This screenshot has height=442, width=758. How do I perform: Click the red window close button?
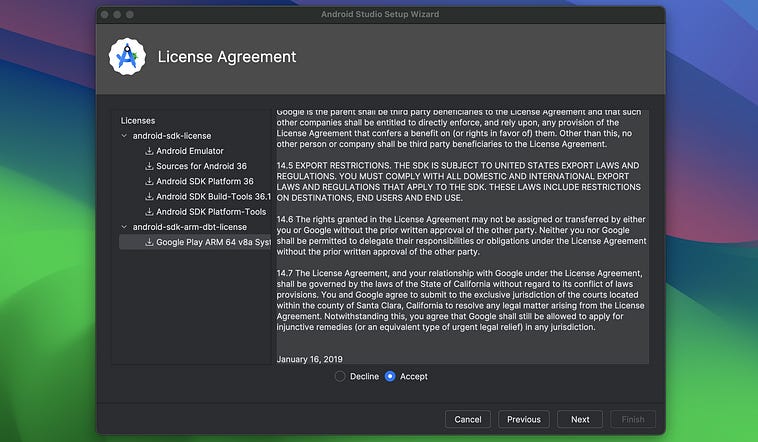tap(105, 15)
